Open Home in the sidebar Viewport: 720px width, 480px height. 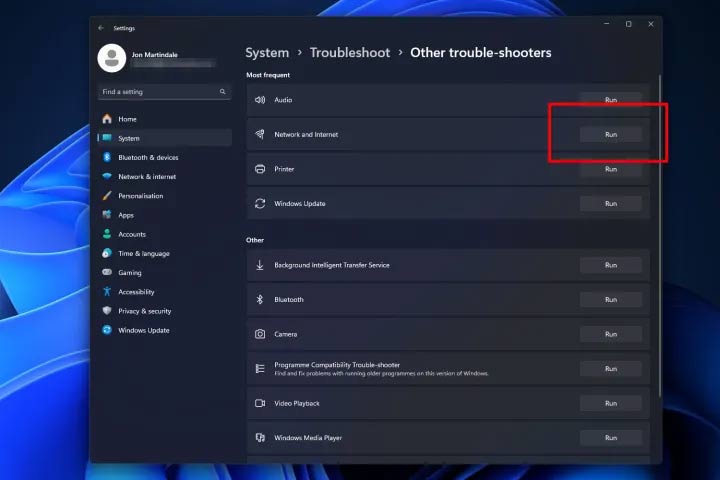click(x=164, y=119)
